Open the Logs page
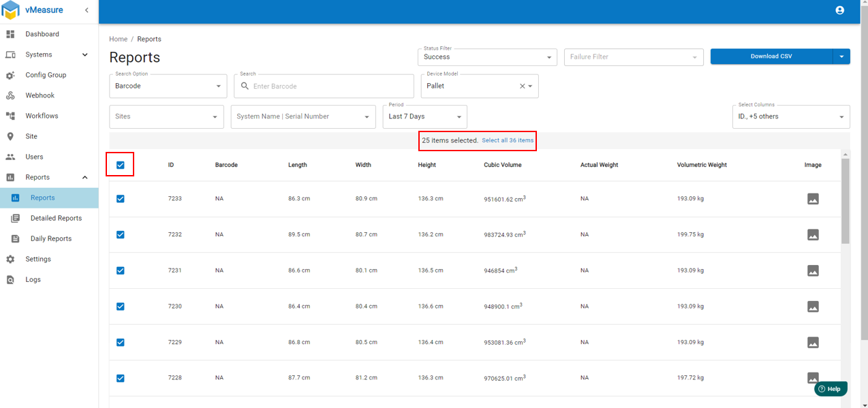 [x=33, y=279]
